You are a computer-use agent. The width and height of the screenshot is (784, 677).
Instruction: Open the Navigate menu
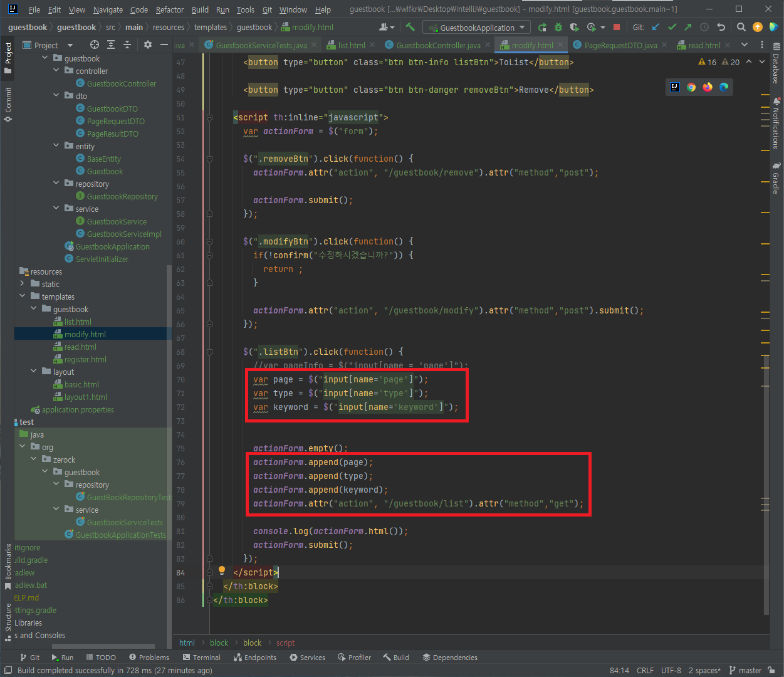[108, 9]
